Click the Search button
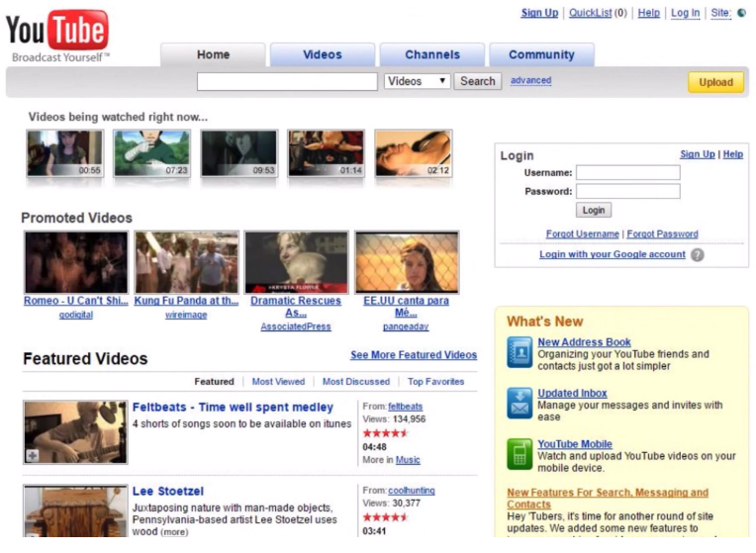The width and height of the screenshot is (756, 553). pos(477,81)
